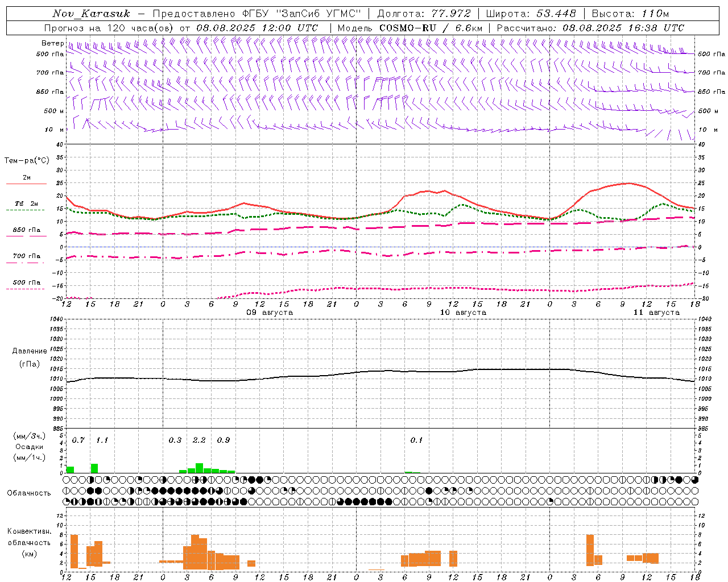This screenshot has height=582, width=728.
Task: Click the left 700 гПа wind level label
Action: click(x=50, y=73)
